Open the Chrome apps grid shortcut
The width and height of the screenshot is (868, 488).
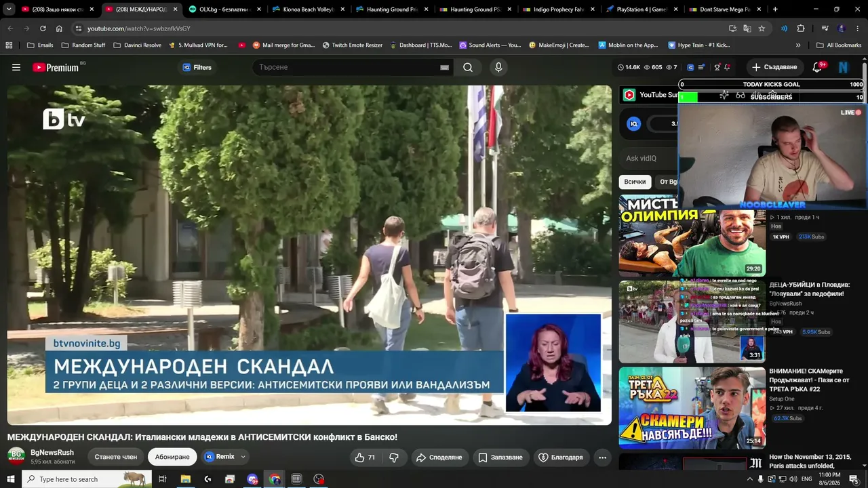pos(9,45)
